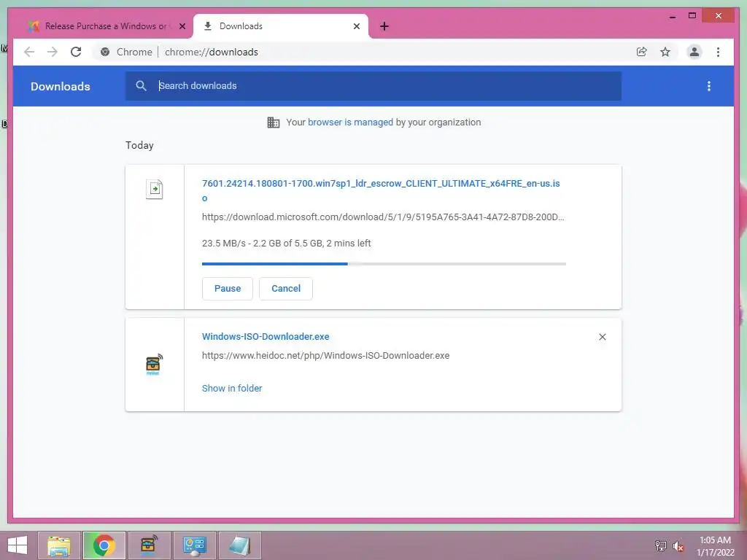The height and width of the screenshot is (560, 747).
Task: Click the ISO download progress bar
Action: point(384,264)
